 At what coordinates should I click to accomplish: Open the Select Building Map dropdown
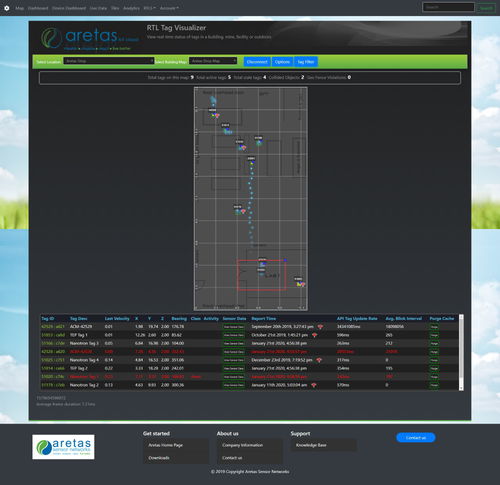tap(213, 61)
